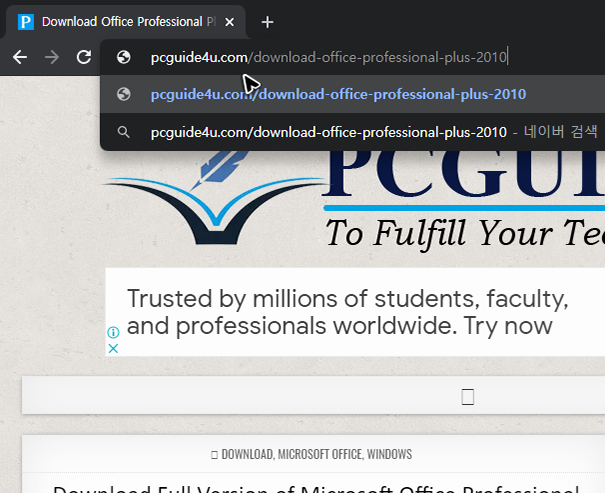Click the PCGuide feather-and-book logo
This screenshot has height=493, width=605.
[x=216, y=198]
